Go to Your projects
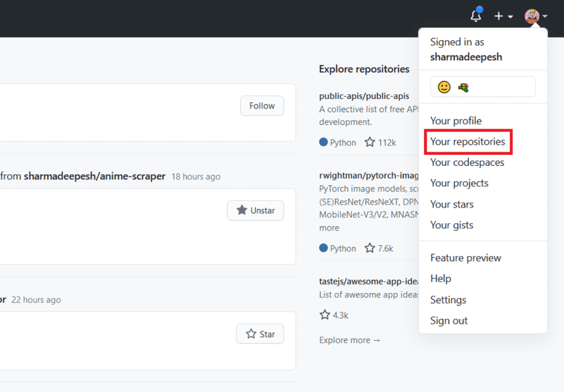Viewport: 564px width, 392px height. [x=459, y=183]
